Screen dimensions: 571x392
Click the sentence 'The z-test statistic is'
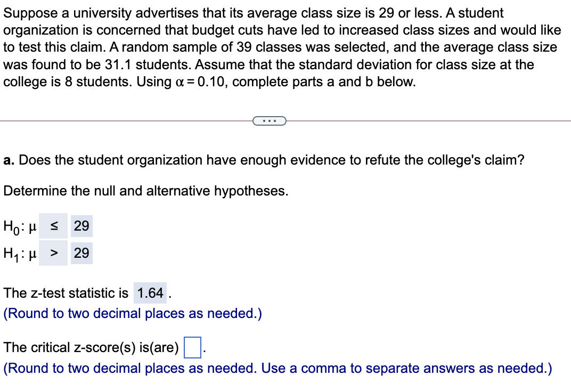point(64,292)
